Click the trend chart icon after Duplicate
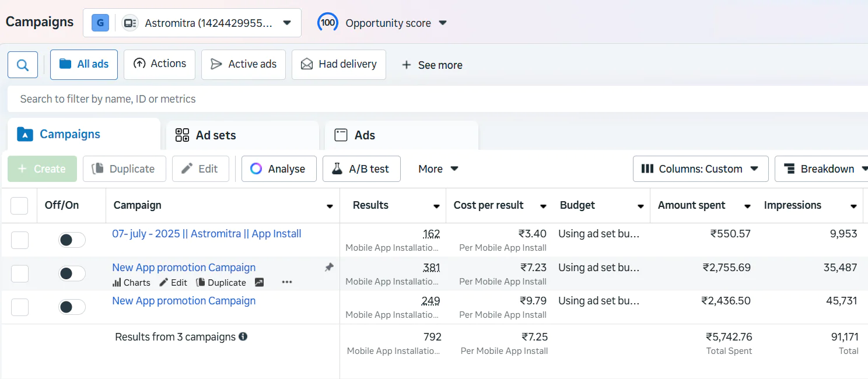This screenshot has width=868, height=379. (x=259, y=282)
